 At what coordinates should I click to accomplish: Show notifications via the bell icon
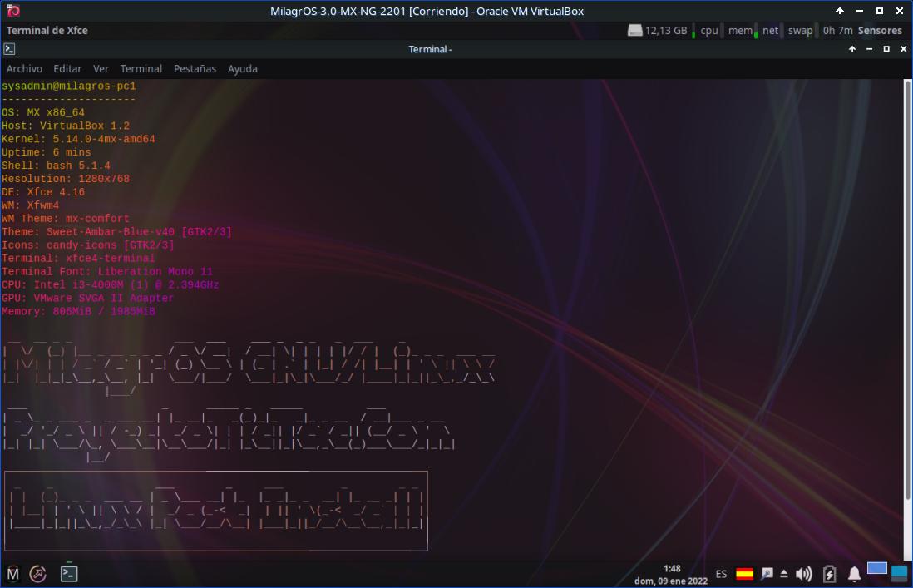(x=854, y=574)
